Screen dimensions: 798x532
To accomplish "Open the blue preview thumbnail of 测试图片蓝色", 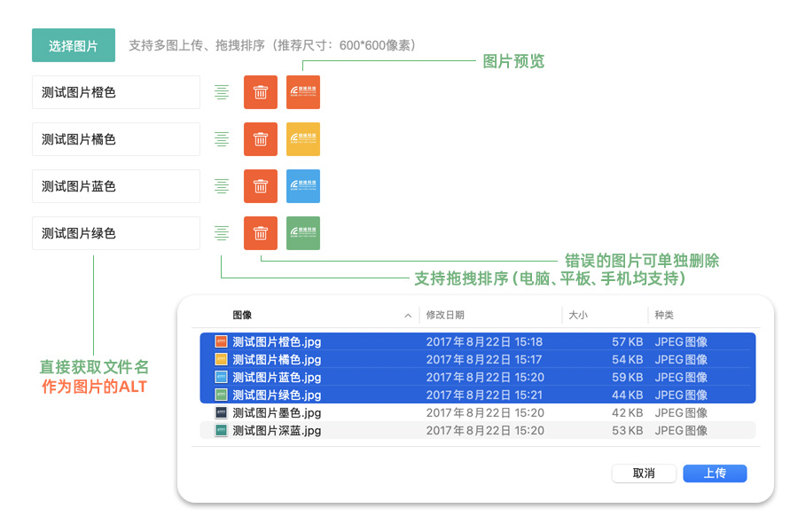I will click(x=302, y=186).
